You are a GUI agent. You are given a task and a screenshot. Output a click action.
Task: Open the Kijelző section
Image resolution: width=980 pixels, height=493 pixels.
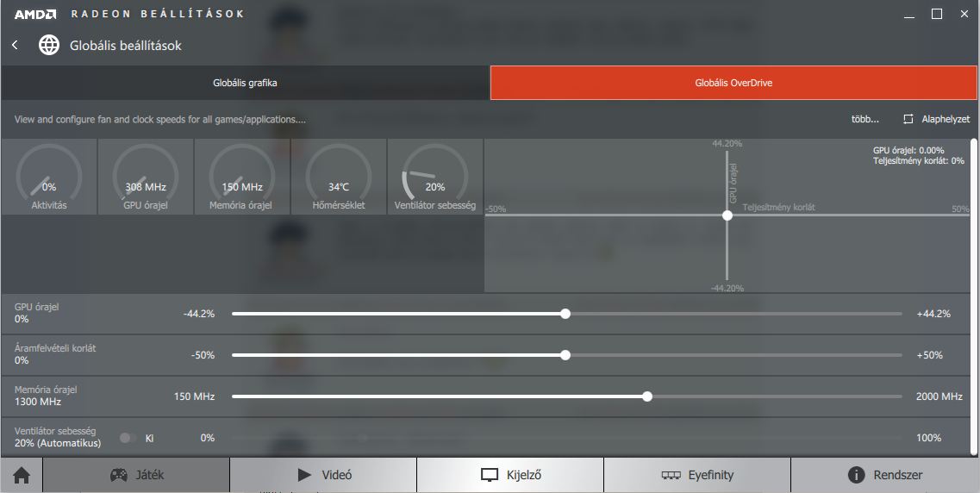click(510, 475)
